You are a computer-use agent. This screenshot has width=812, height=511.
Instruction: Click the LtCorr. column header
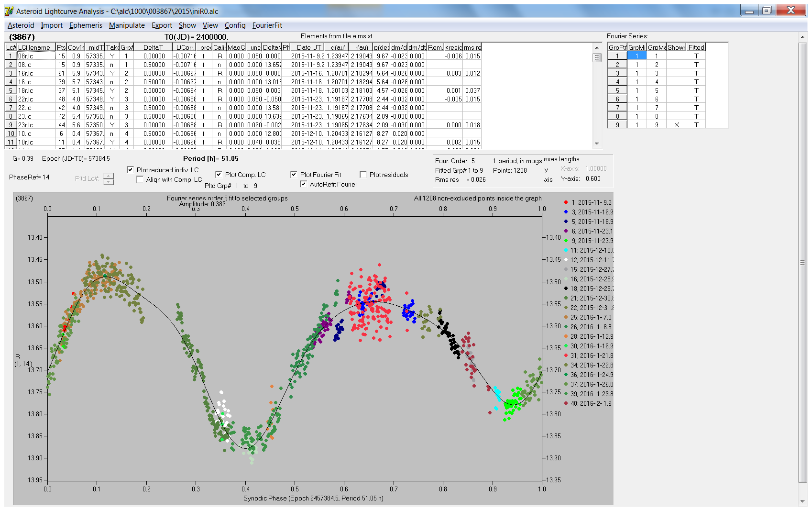185,47
